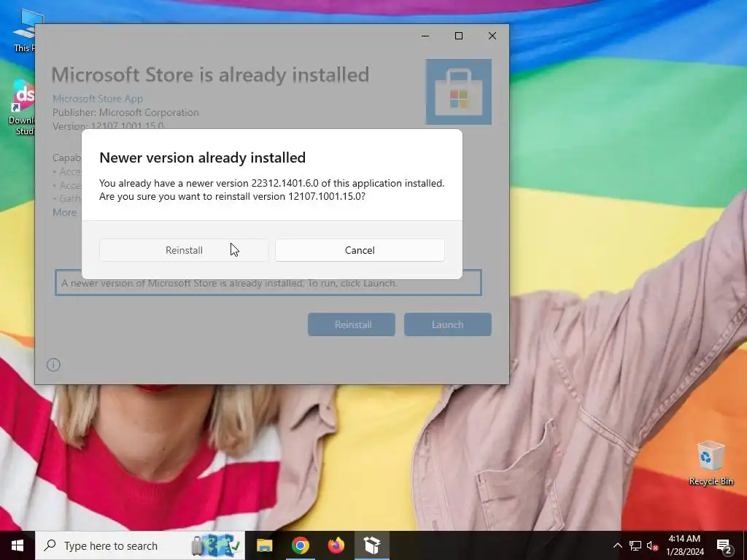
Task: Click the More link under capabilities
Action: click(x=64, y=212)
